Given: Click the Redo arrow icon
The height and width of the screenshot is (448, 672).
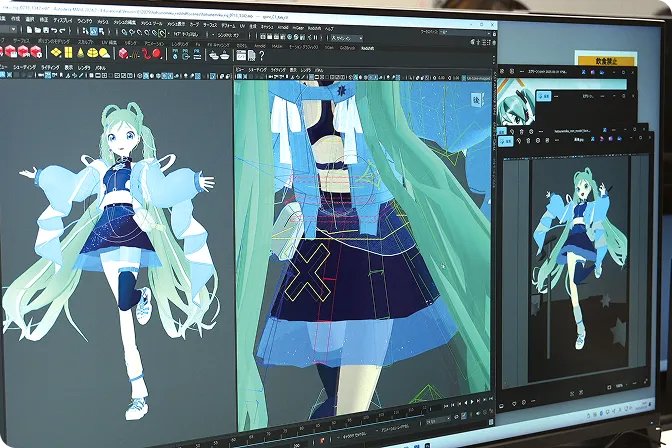Looking at the screenshot, I should click(62, 30).
